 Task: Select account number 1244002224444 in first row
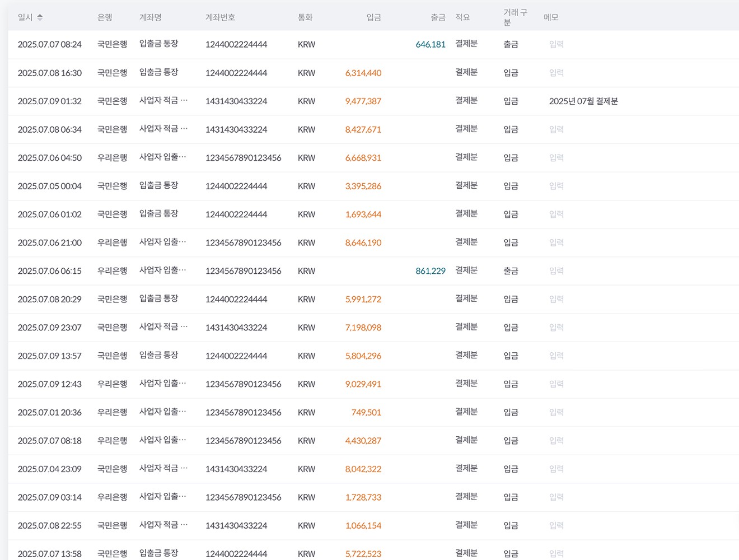pyautogui.click(x=236, y=44)
